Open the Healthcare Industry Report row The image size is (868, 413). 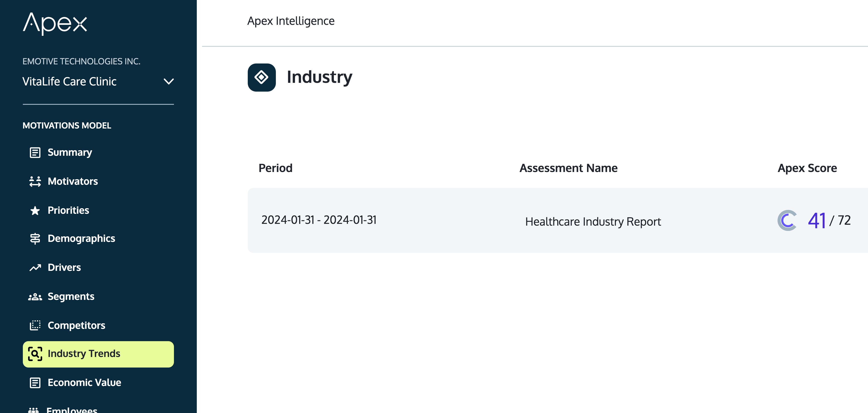tap(558, 221)
